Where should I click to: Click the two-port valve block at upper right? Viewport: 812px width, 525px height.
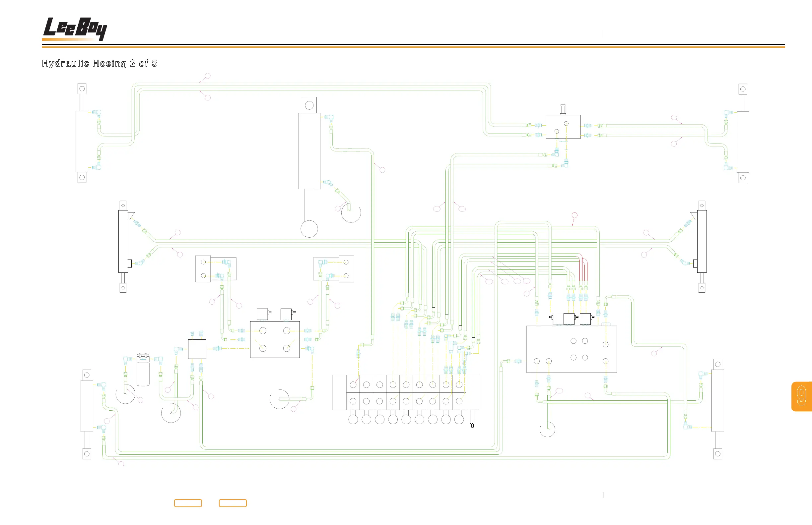click(563, 127)
